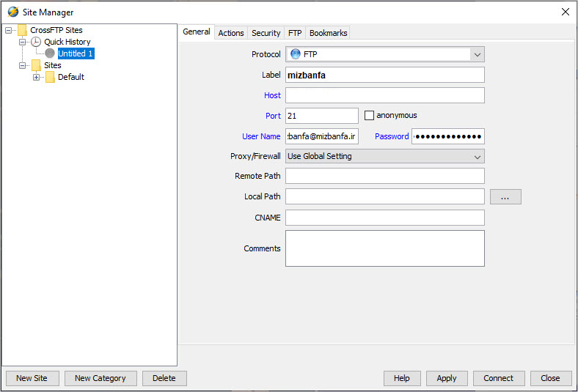Click the User Name input field
This screenshot has width=578, height=392.
[322, 136]
